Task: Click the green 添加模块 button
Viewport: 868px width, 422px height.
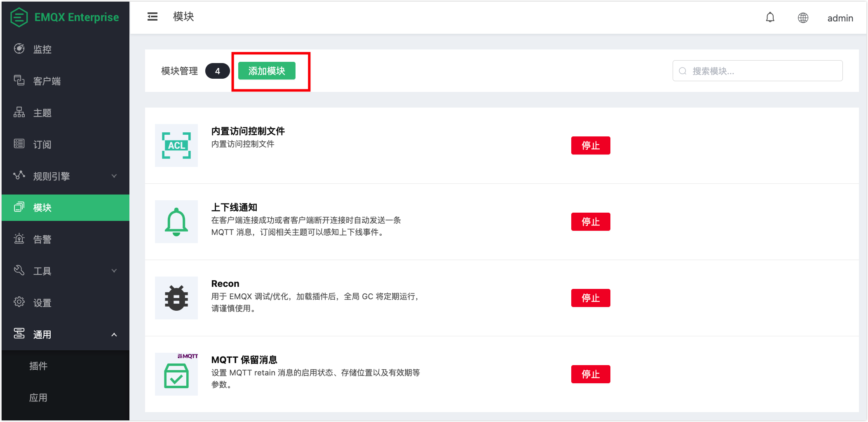Action: (x=267, y=71)
